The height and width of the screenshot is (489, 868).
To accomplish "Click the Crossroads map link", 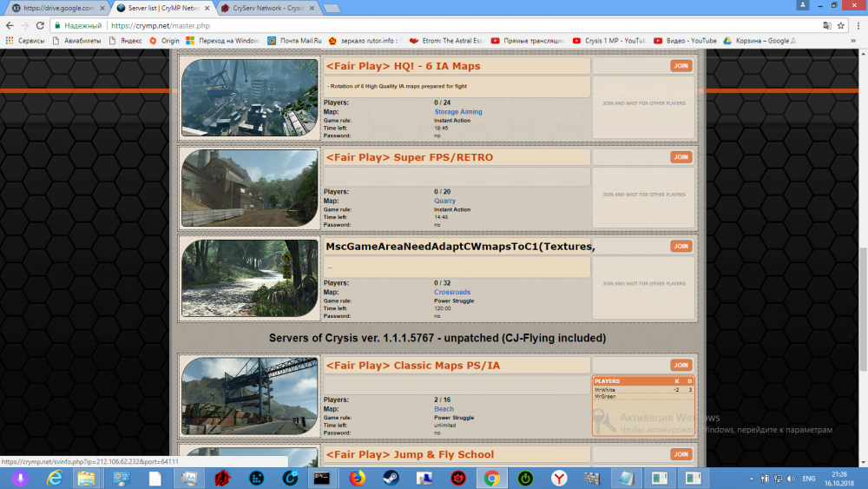I will tap(451, 292).
